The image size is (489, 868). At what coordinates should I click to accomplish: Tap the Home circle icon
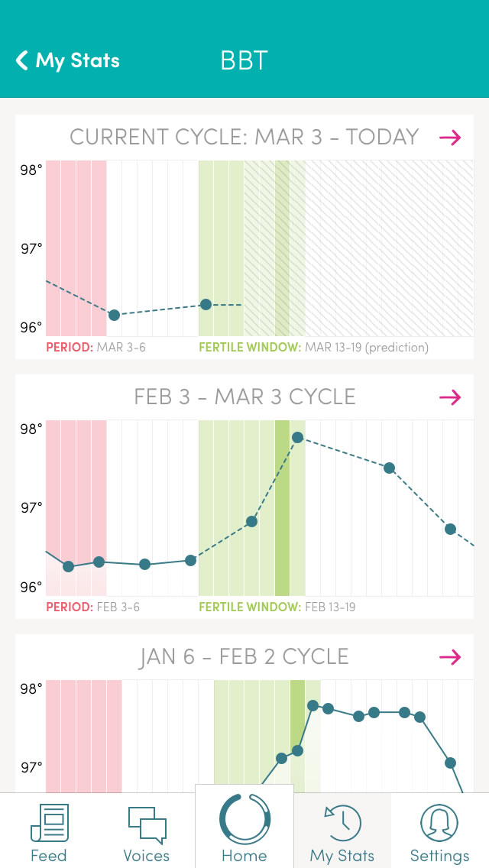(x=244, y=819)
